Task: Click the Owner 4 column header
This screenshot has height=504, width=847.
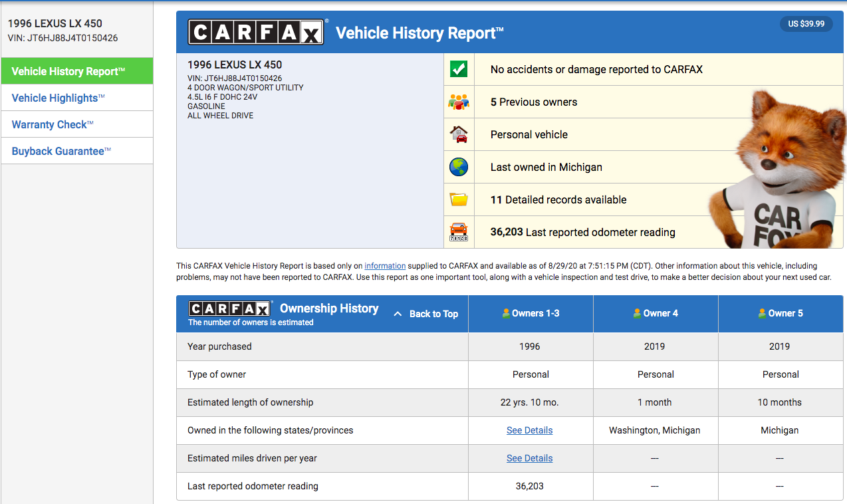Action: 656,314
